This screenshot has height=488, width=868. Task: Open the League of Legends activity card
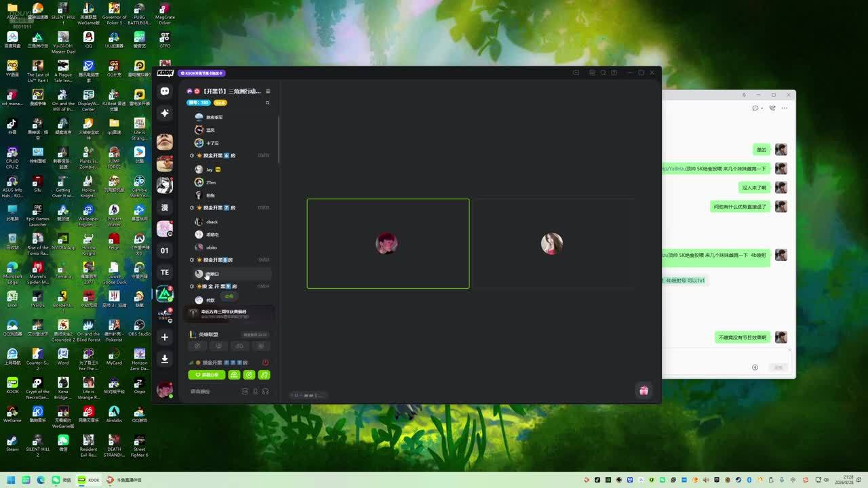click(229, 340)
